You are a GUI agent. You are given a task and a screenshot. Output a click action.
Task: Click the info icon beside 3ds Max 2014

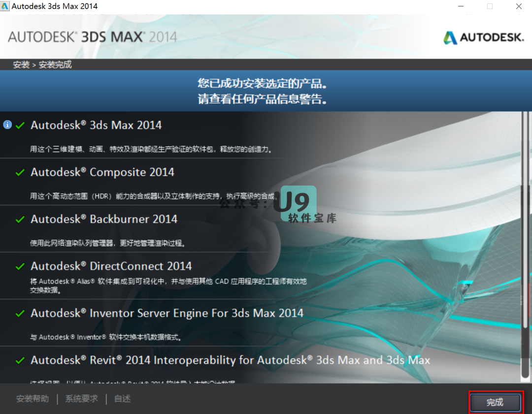tap(7, 125)
